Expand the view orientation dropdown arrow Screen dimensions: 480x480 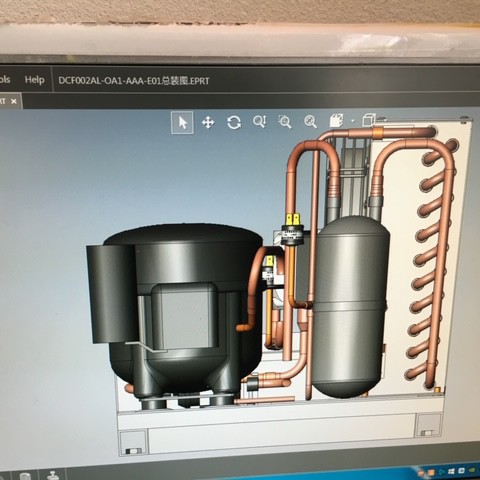coord(353,121)
